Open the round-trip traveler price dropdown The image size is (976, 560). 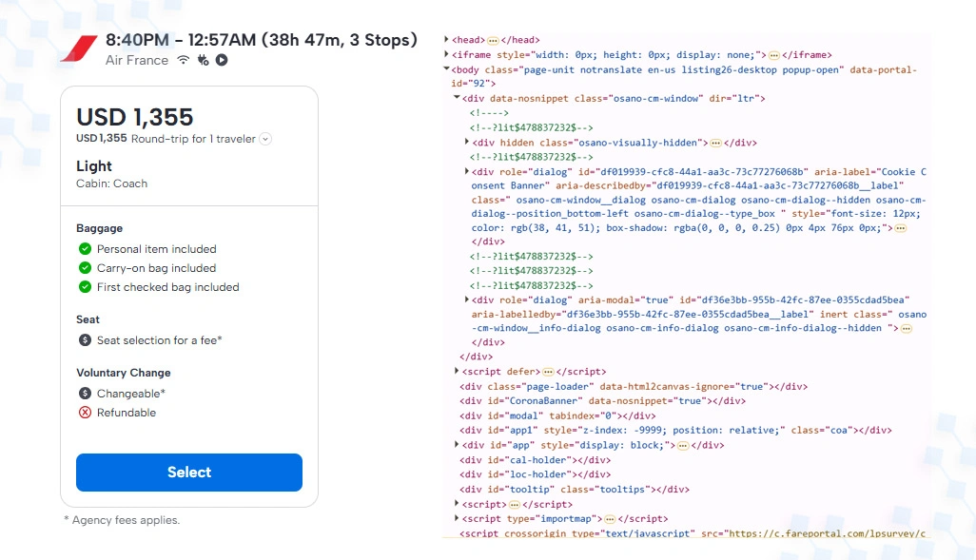[x=265, y=139]
